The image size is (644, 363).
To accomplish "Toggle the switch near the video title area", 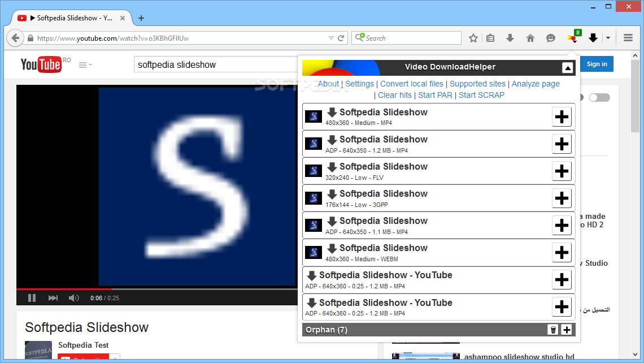I will 599,97.
